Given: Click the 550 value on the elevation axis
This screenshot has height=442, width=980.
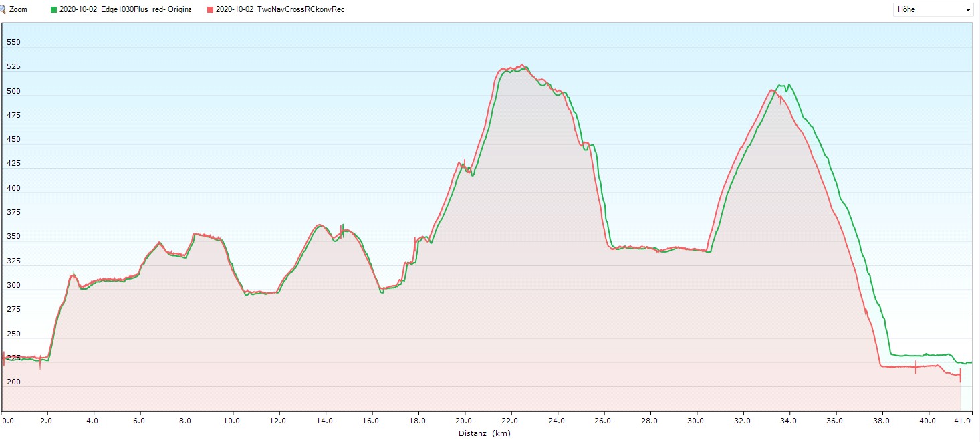Looking at the screenshot, I should (13, 42).
